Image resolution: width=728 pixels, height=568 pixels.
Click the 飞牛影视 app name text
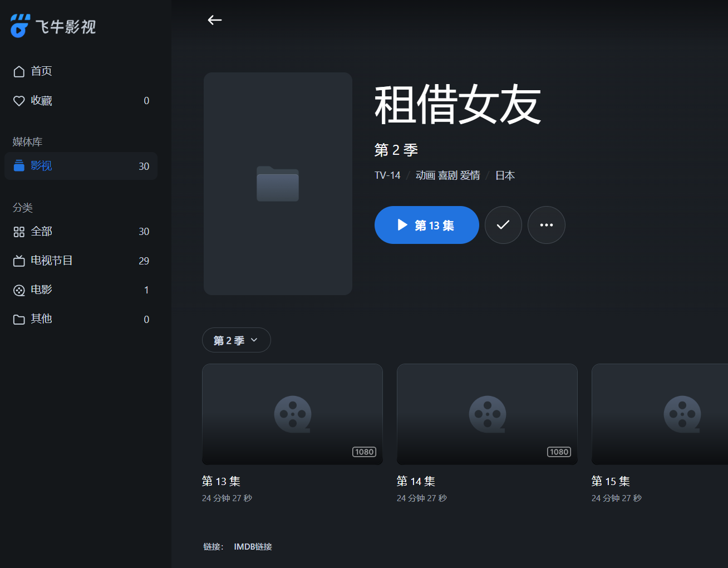point(66,27)
